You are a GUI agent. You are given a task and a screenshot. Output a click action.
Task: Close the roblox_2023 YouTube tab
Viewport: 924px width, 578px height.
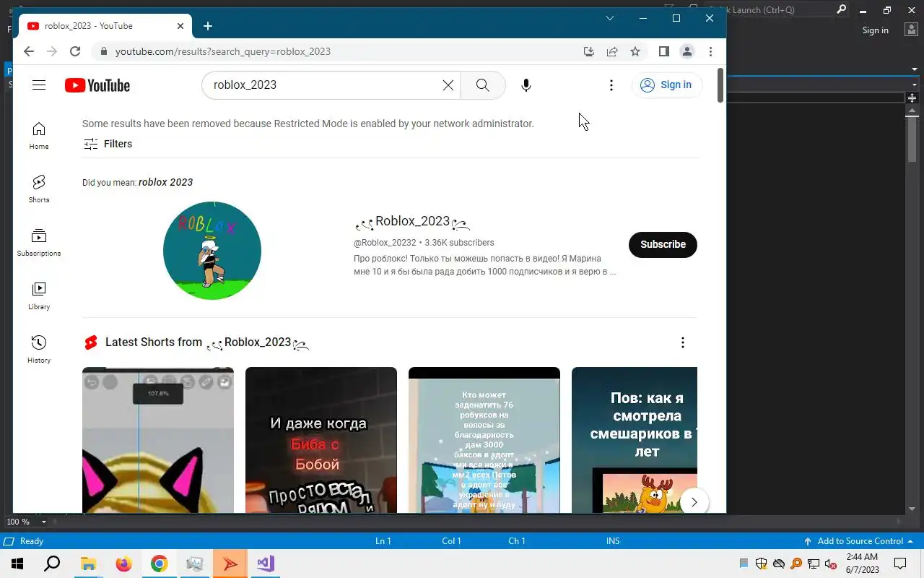point(180,26)
